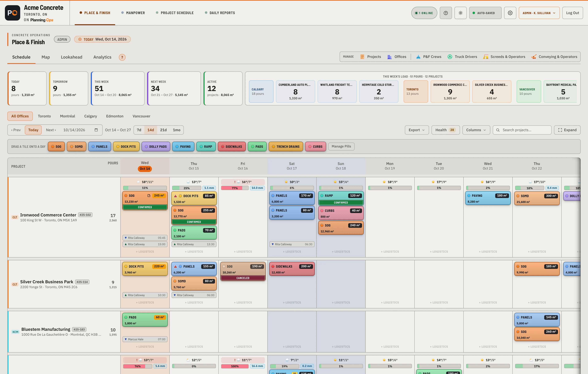Focus the Search projects field
This screenshot has height=374, width=588.
(522, 130)
